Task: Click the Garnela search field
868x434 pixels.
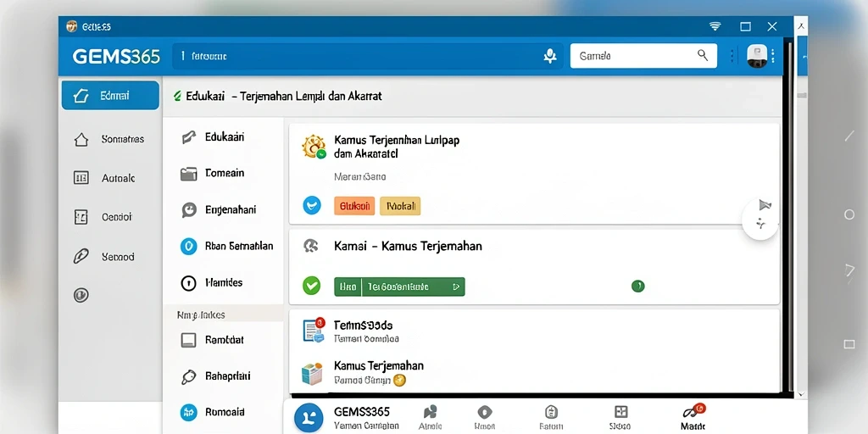Action: click(x=643, y=56)
